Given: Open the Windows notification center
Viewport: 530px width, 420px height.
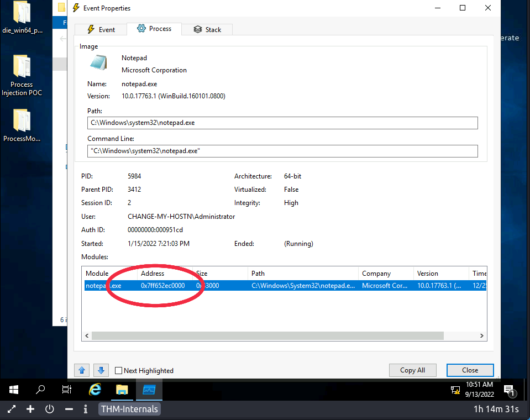Looking at the screenshot, I should [x=510, y=390].
